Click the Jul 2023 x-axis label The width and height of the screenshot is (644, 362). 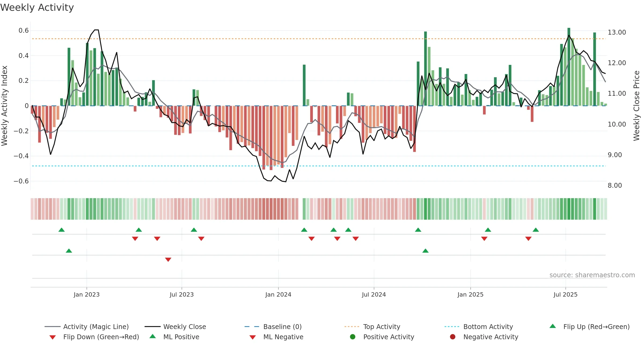pos(182,294)
